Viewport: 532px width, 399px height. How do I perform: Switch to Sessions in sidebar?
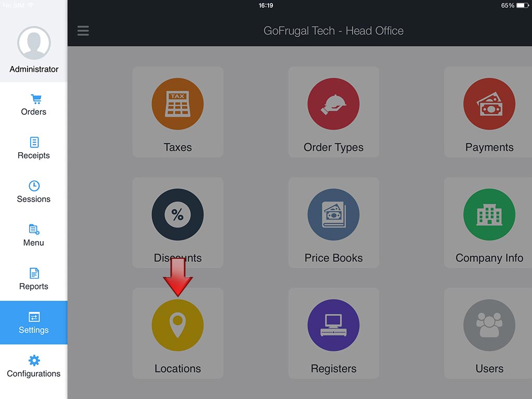coord(34,192)
